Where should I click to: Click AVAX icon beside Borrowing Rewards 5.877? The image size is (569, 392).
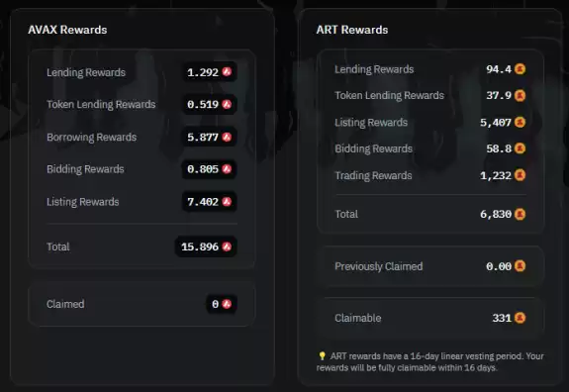228,137
